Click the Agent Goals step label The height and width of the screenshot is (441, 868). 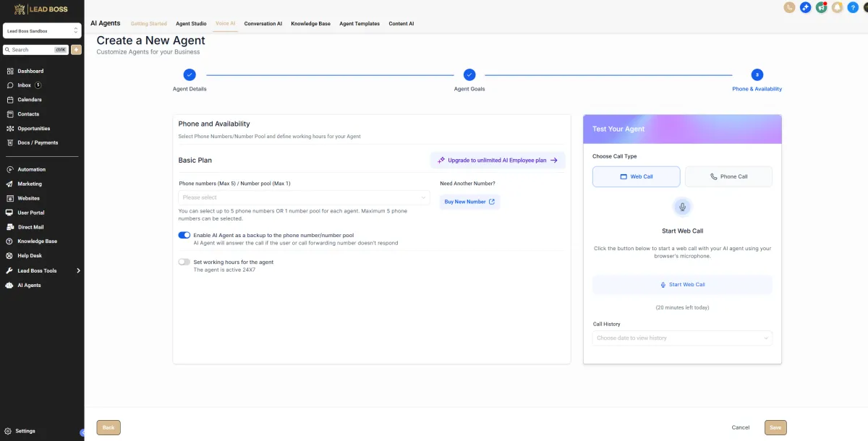click(x=469, y=89)
